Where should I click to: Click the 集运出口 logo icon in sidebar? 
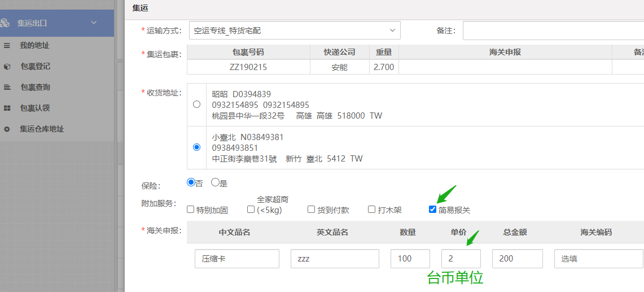pos(5,23)
